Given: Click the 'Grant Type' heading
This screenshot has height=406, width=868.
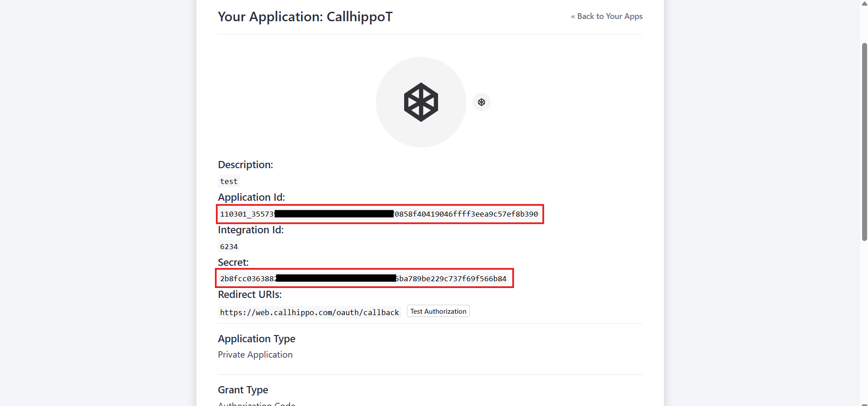Looking at the screenshot, I should tap(243, 390).
